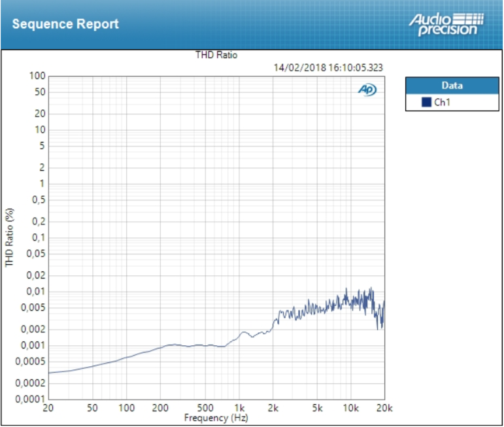
Task: Click the Ch1 blue color swatch
Action: click(x=426, y=102)
